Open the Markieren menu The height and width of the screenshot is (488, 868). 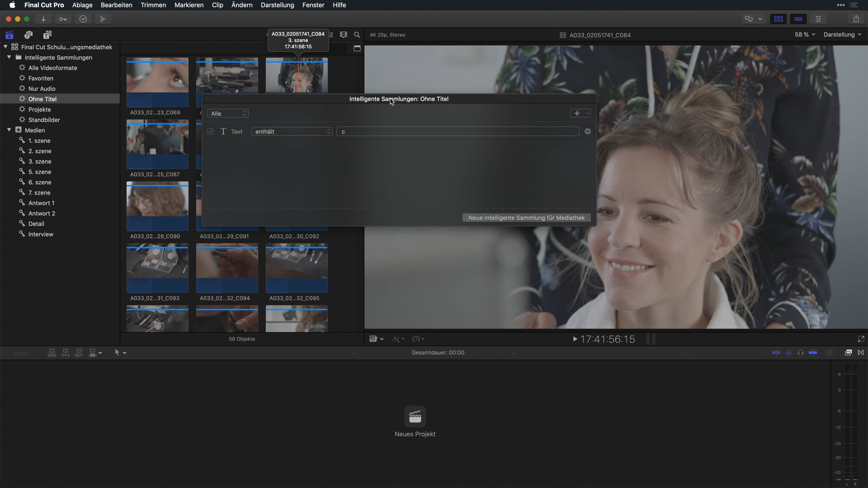pos(189,5)
